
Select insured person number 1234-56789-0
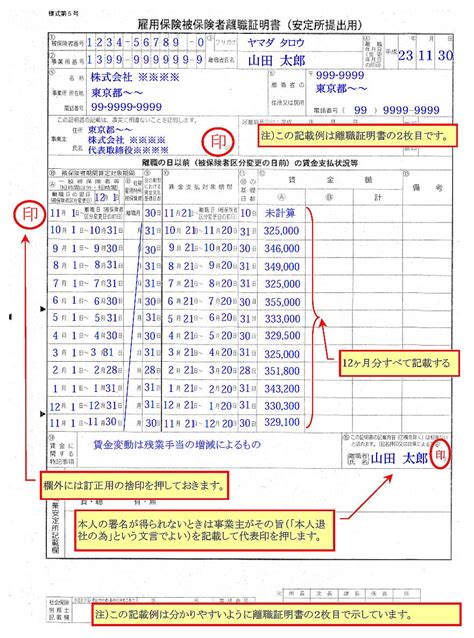click(145, 43)
